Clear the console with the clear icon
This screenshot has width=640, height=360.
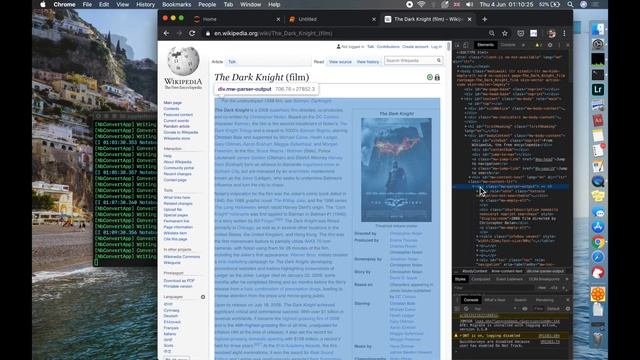tap(466, 309)
